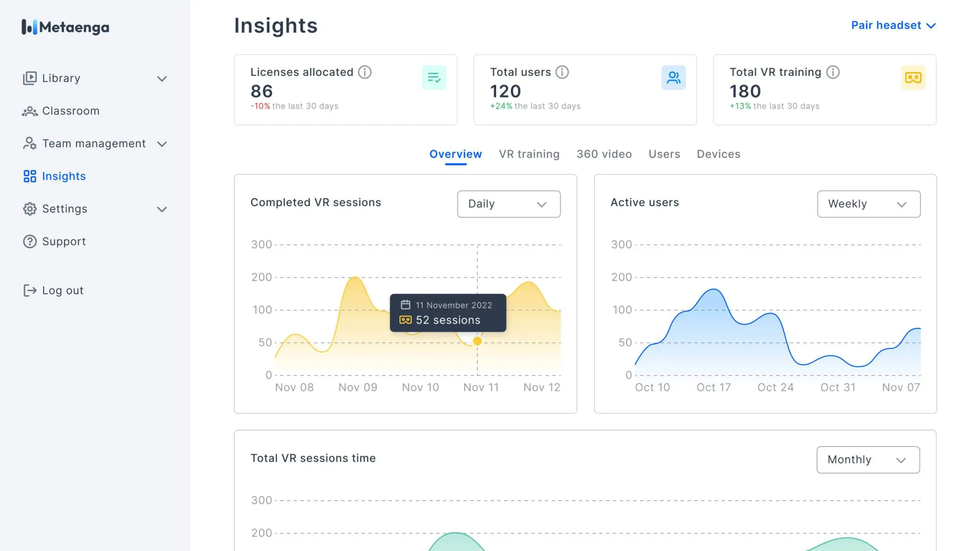Click info icon next to Total users
980x551 pixels.
(562, 72)
